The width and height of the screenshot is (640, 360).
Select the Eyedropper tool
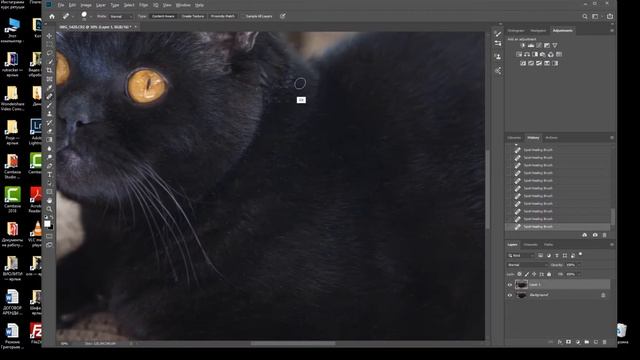click(49, 88)
